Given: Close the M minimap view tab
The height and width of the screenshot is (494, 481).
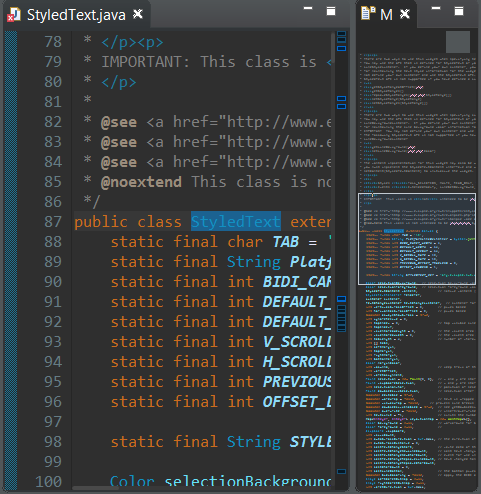Looking at the screenshot, I should tap(405, 14).
